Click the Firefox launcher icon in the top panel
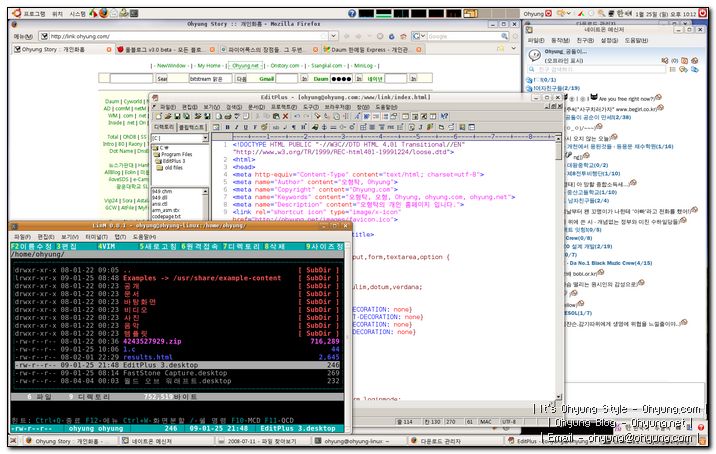The image size is (716, 454). pos(104,13)
